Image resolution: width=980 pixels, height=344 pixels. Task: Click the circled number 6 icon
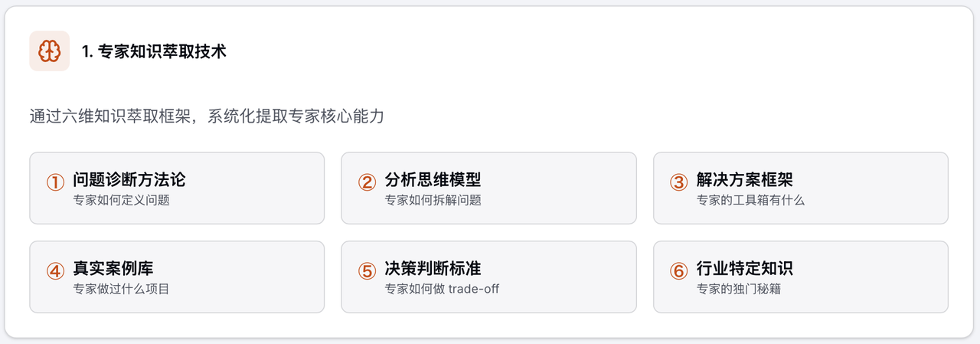tap(678, 271)
